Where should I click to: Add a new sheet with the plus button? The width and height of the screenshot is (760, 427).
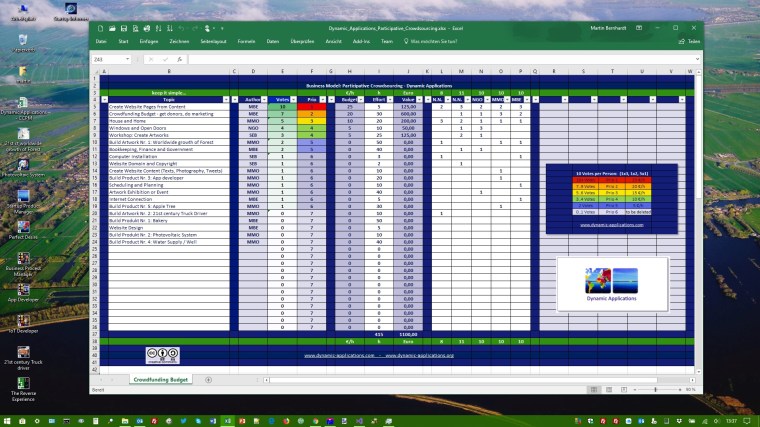tap(208, 380)
